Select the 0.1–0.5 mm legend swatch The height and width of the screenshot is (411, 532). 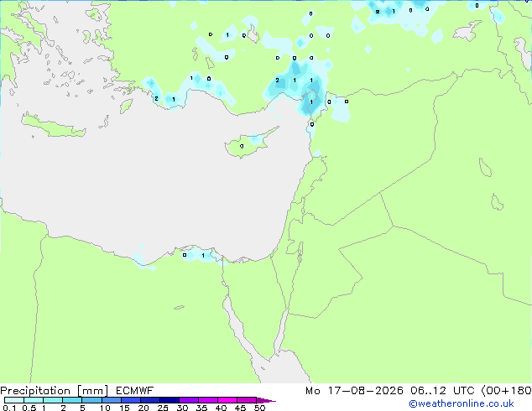14,400
